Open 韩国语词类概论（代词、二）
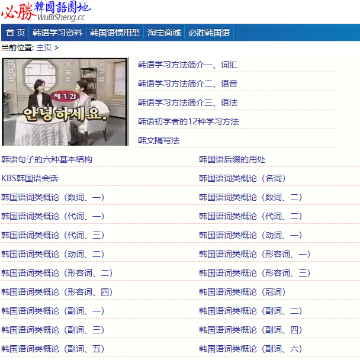This screenshot has width=360, height=360. click(251, 217)
